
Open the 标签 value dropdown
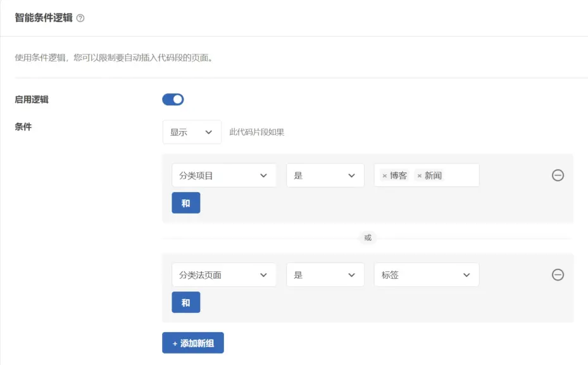click(x=427, y=275)
